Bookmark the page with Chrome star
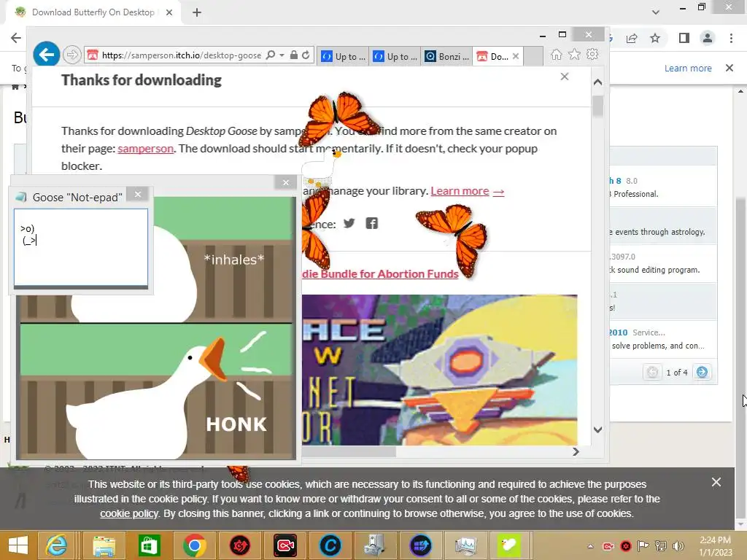This screenshot has width=747, height=560. pyautogui.click(x=655, y=38)
